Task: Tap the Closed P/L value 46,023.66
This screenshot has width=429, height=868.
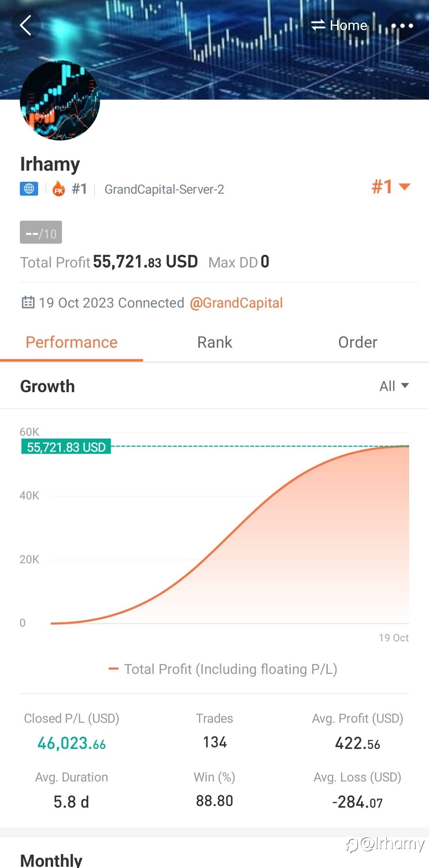Action: (71, 743)
